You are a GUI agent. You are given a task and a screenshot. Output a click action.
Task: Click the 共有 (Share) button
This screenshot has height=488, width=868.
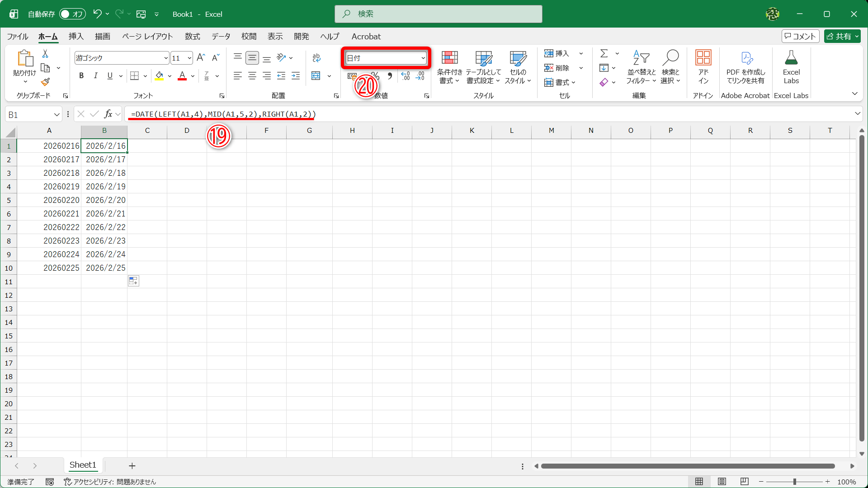[x=842, y=36]
